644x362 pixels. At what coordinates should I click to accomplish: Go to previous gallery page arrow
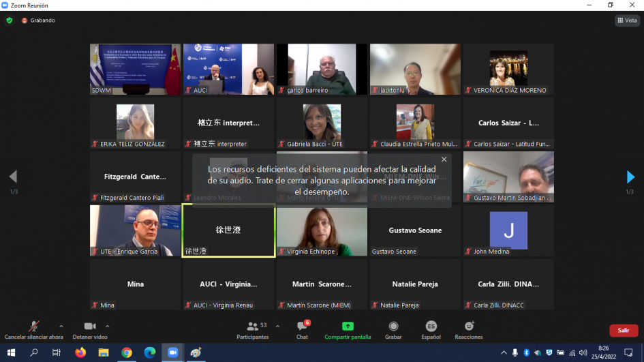tap(13, 177)
